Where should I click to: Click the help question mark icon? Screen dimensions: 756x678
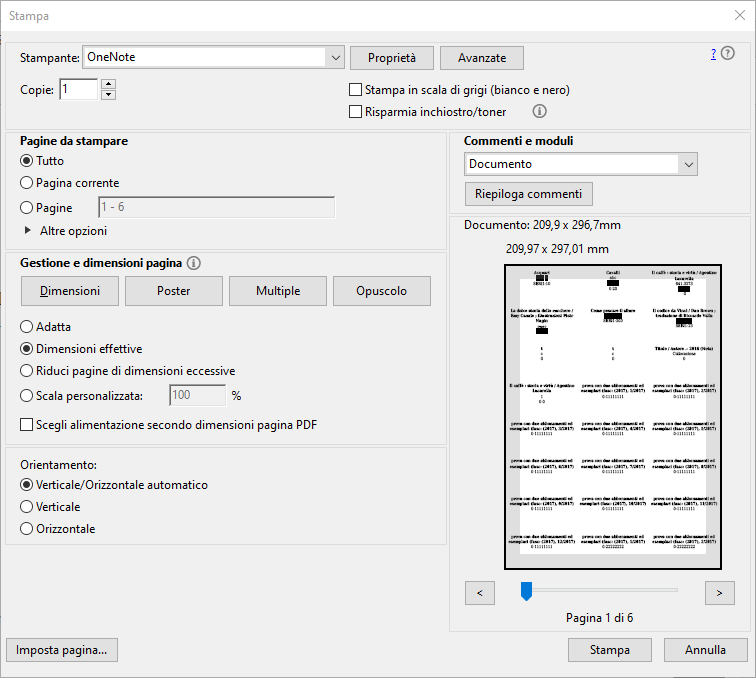[714, 54]
